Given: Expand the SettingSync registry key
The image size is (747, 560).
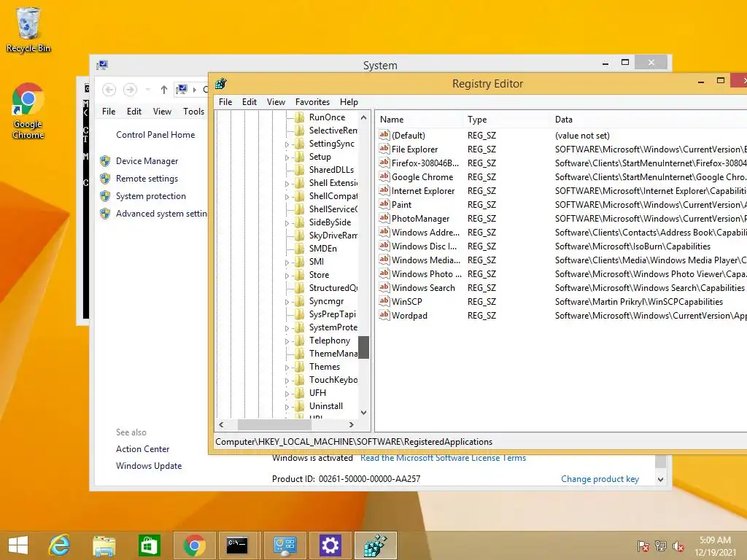Looking at the screenshot, I should [287, 144].
